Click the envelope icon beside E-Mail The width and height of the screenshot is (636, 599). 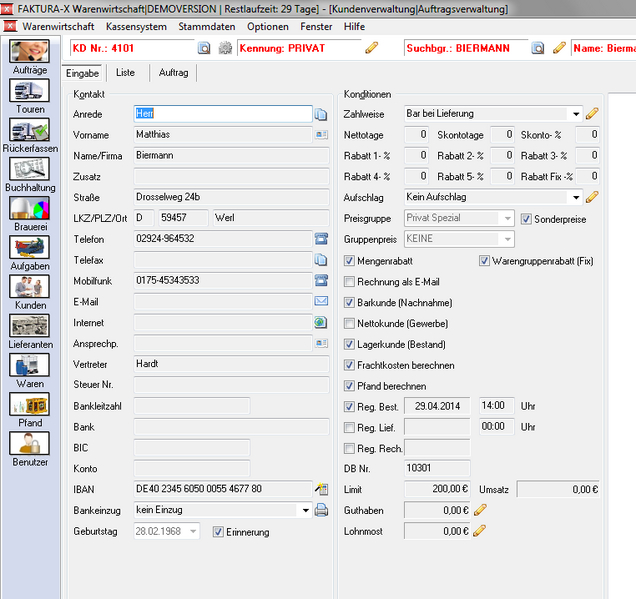click(322, 301)
